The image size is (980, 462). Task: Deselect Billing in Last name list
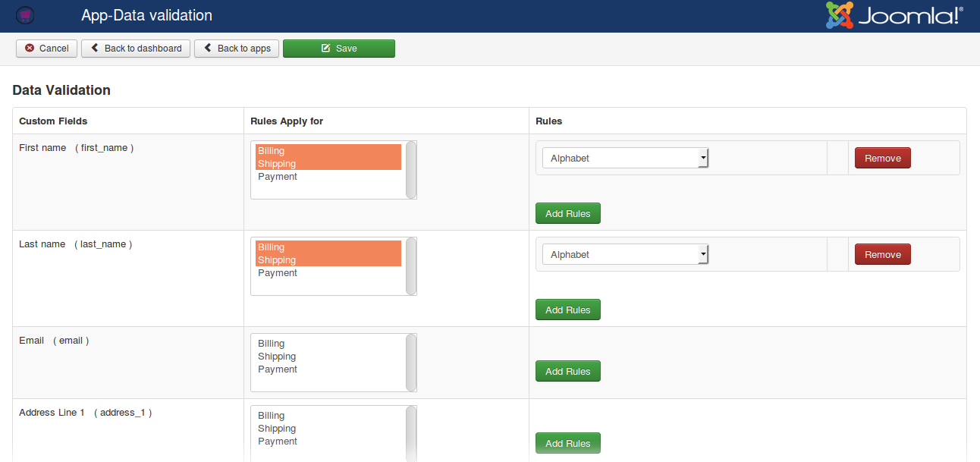tap(271, 247)
